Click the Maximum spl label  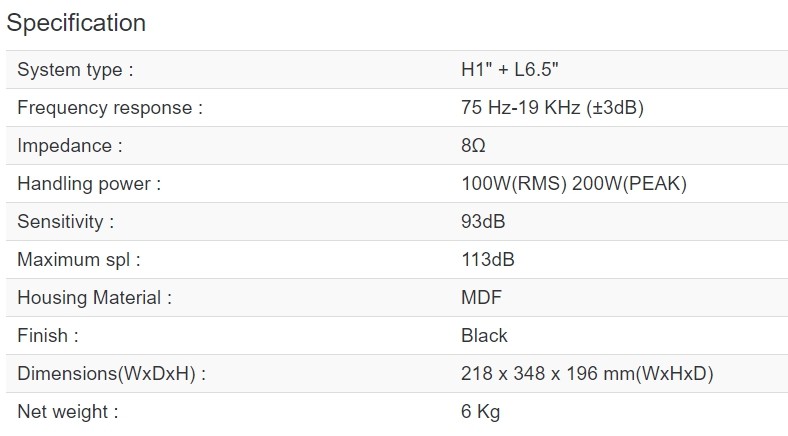coord(79,260)
